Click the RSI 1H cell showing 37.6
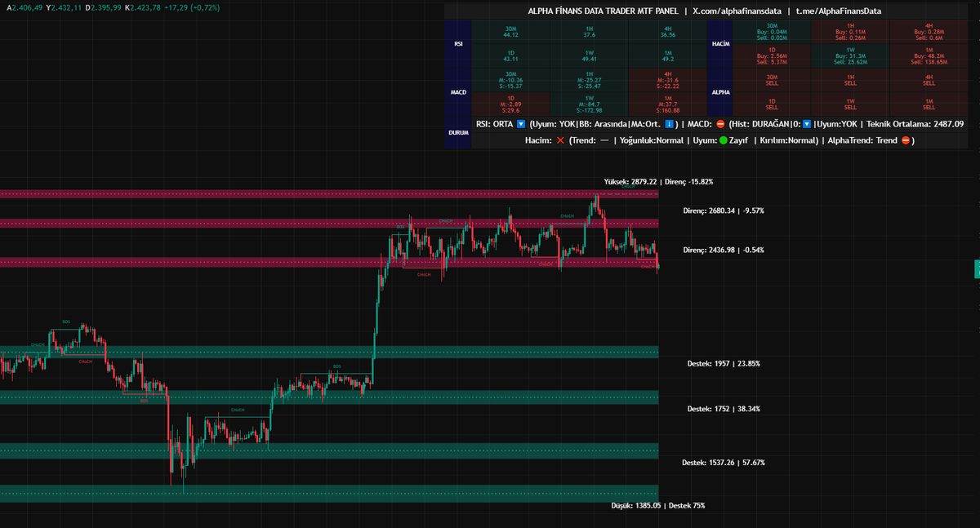 point(589,32)
